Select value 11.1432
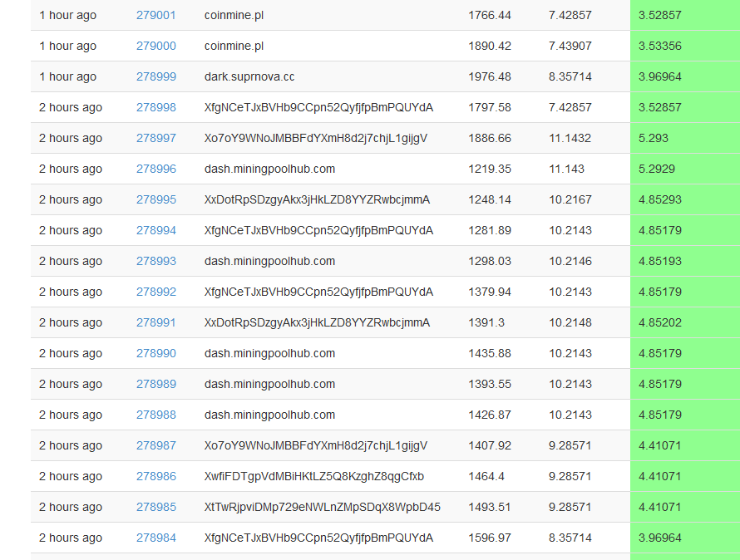Viewport: 740px width, 560px height. pos(570,138)
